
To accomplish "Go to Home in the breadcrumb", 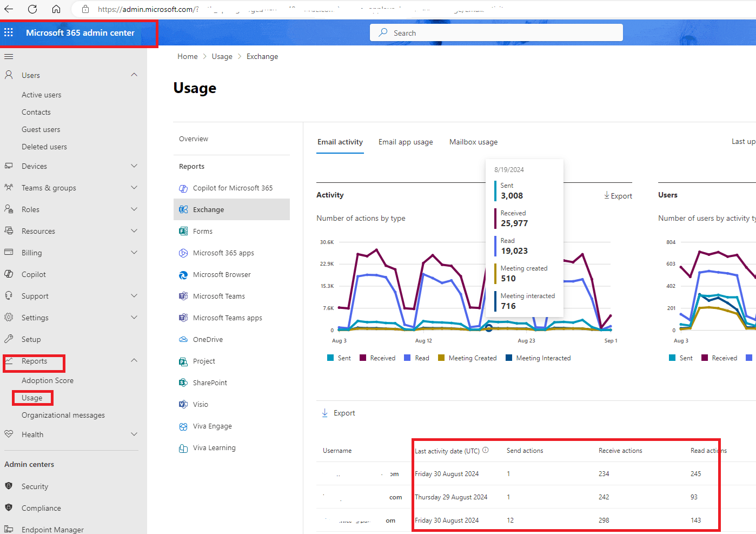I will tap(188, 56).
